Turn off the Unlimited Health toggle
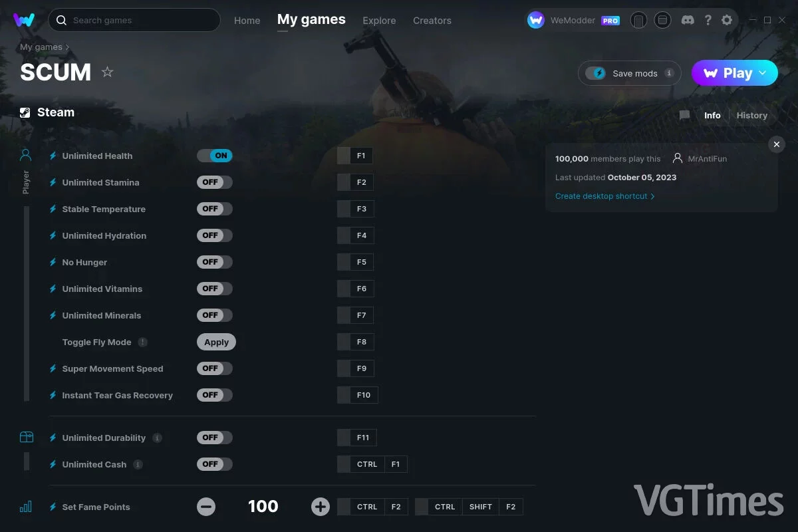The height and width of the screenshot is (532, 798). click(x=214, y=156)
